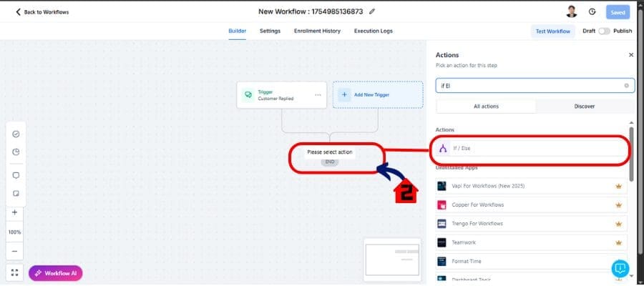
Task: Fit workflow to screen icon
Action: pyautogui.click(x=15, y=273)
